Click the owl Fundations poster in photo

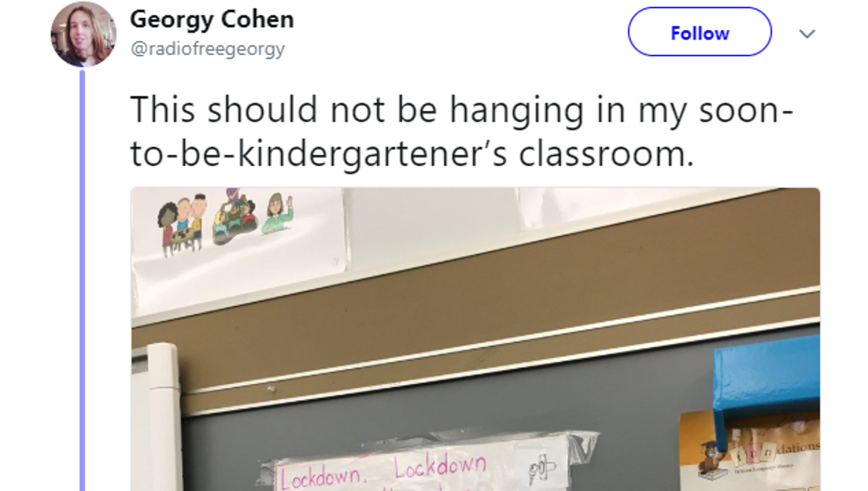point(750,450)
